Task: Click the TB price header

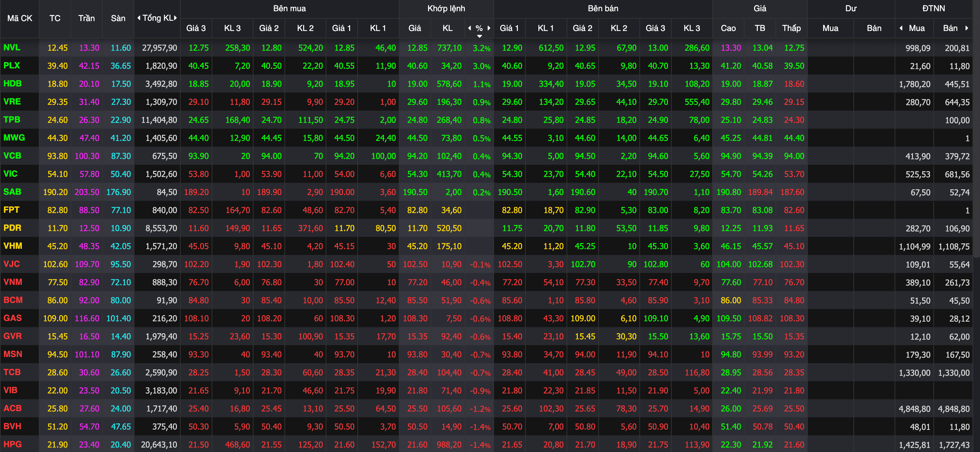Action: (x=760, y=28)
